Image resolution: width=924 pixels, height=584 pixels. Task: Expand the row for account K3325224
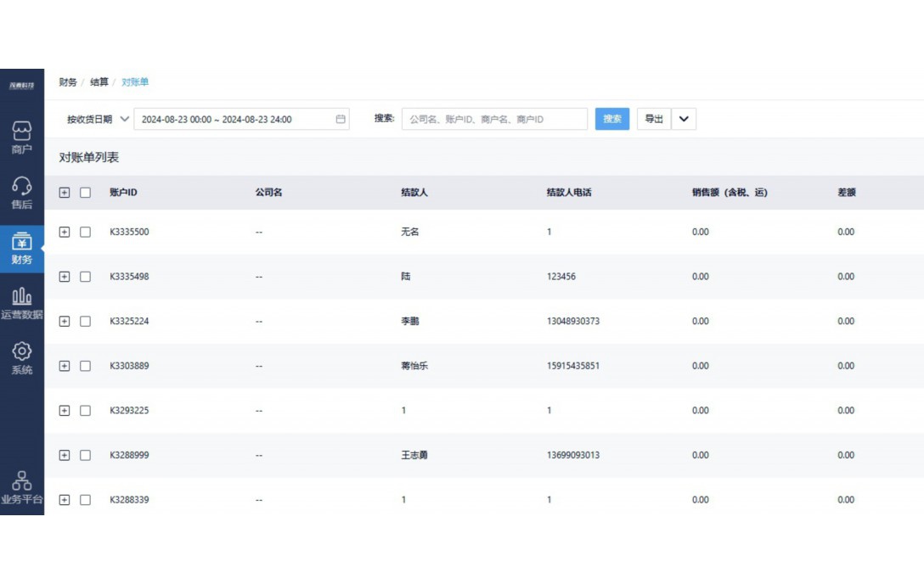click(65, 321)
